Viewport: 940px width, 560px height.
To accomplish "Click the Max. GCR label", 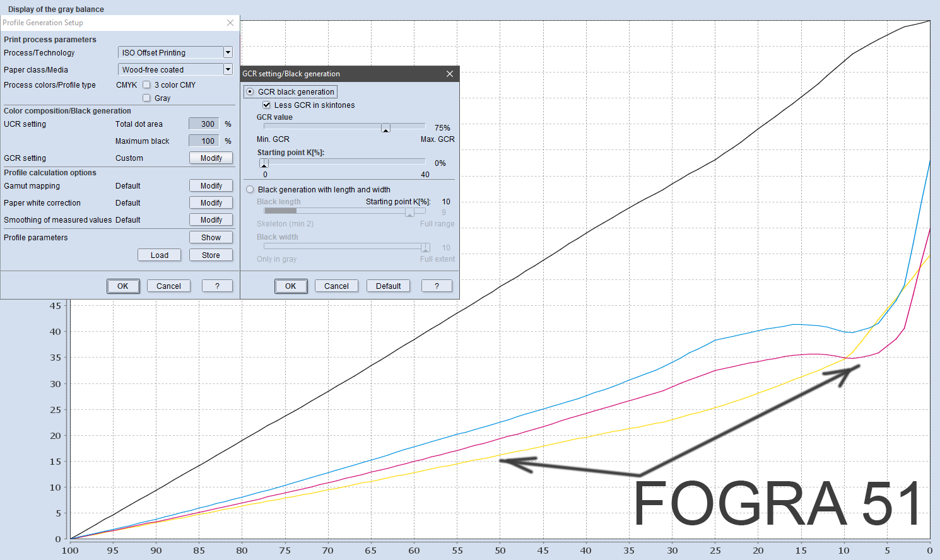I will pos(438,139).
